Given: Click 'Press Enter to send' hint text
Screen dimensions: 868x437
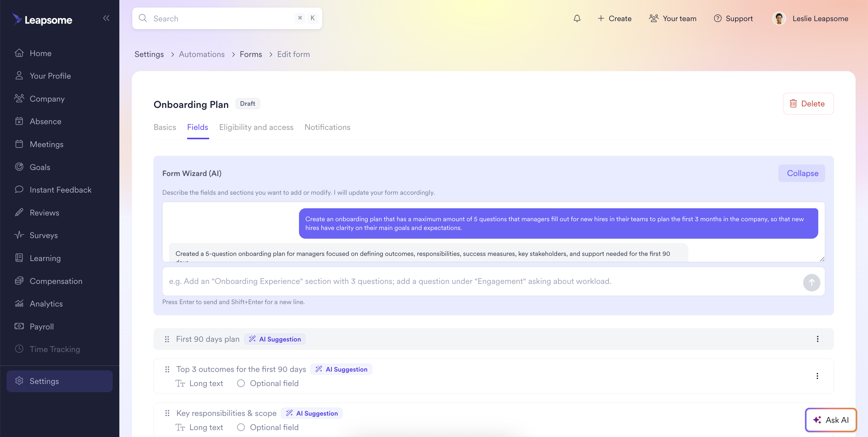Looking at the screenshot, I should 233,302.
